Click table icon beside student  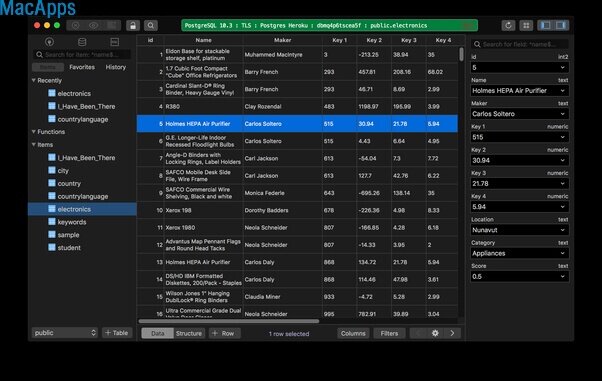(52, 247)
